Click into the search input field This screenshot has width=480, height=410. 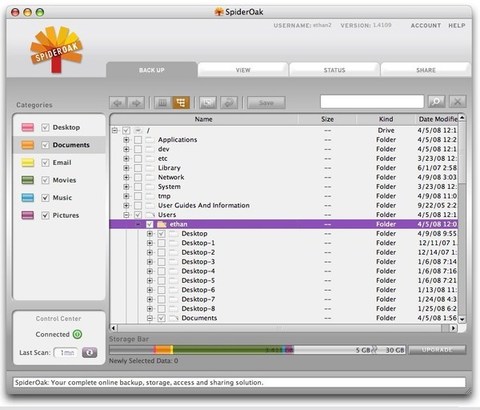pyautogui.click(x=372, y=102)
